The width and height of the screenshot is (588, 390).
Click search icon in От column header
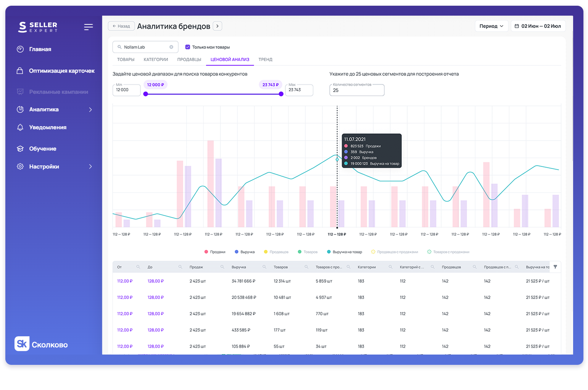coord(138,267)
